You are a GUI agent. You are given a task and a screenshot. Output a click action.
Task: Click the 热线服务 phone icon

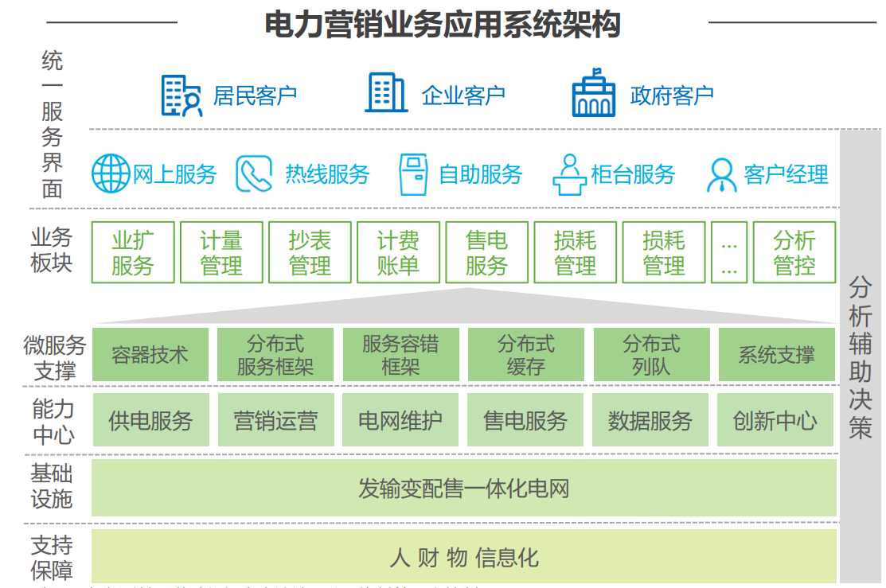254,174
